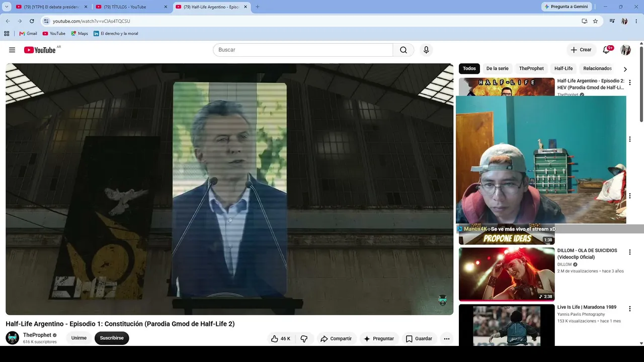
Task: Click the Preguntar button
Action: (x=379, y=338)
